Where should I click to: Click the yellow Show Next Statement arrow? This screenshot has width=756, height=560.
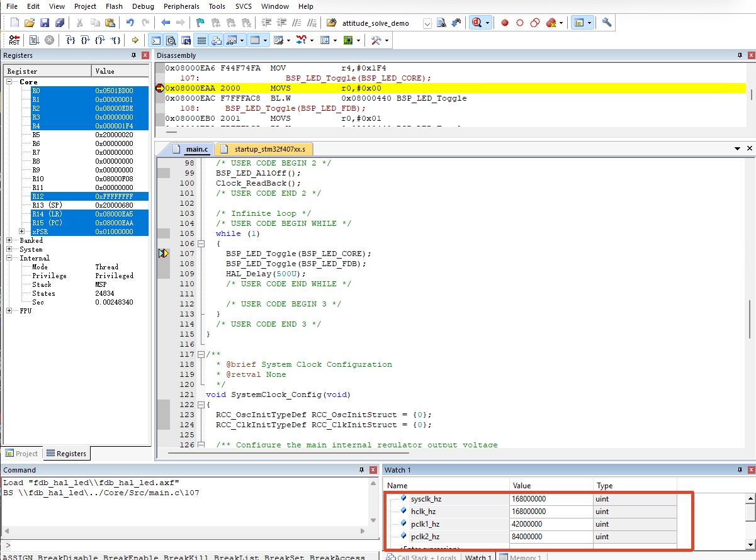click(x=135, y=40)
